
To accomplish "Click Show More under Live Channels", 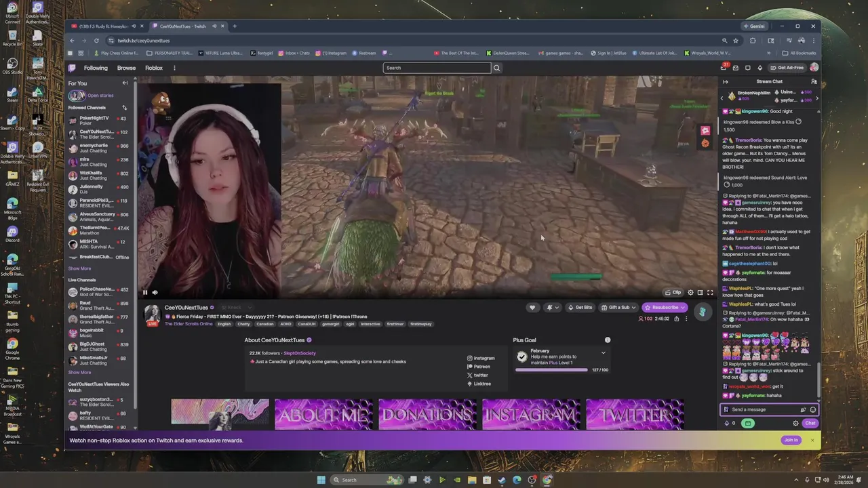I will pos(79,372).
